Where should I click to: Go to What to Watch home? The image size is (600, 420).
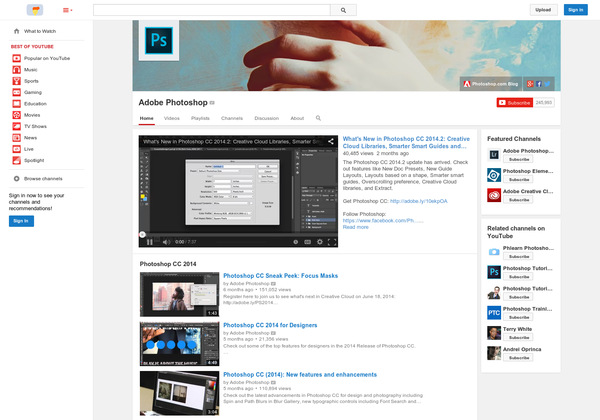pyautogui.click(x=40, y=31)
